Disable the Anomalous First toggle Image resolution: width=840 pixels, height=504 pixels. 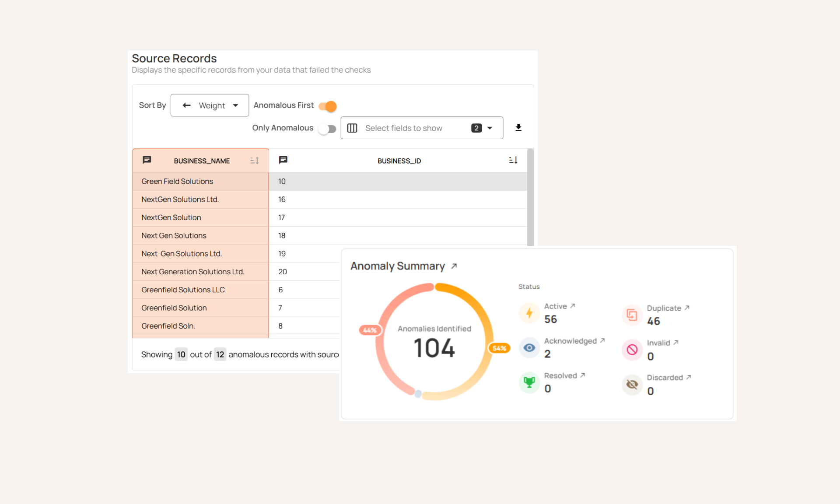(328, 106)
